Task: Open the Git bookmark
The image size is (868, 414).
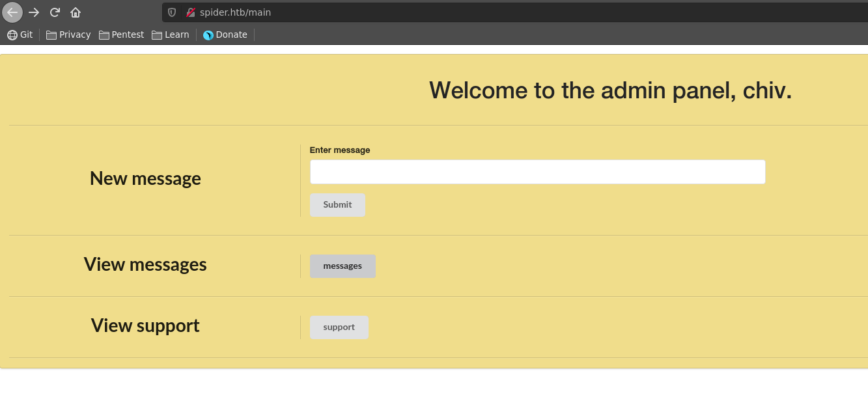Action: [x=20, y=34]
